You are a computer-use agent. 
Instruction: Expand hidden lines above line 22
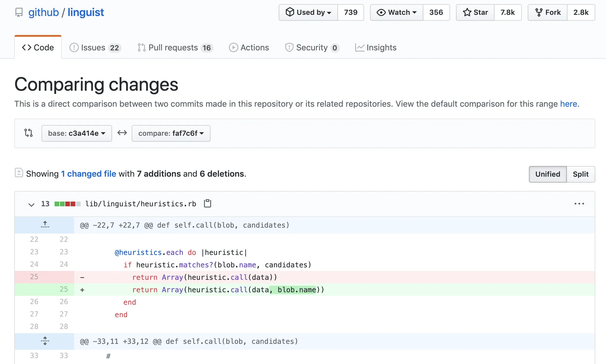(45, 225)
